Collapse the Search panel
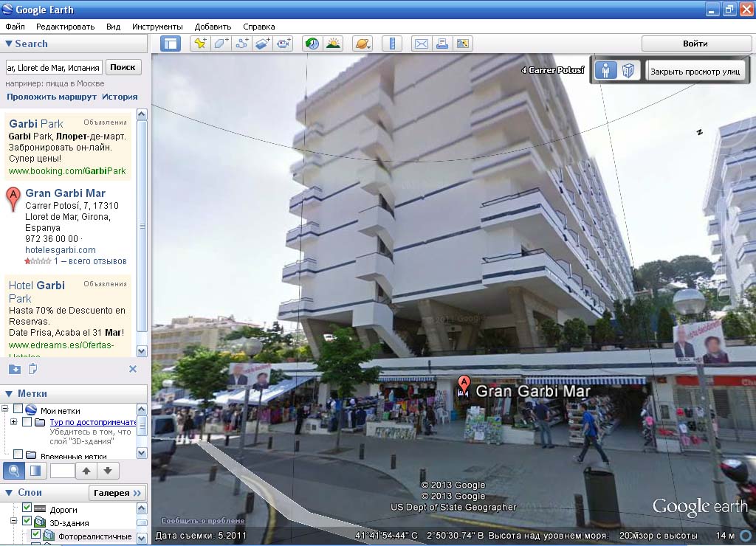This screenshot has height=546, width=756. pyautogui.click(x=9, y=44)
